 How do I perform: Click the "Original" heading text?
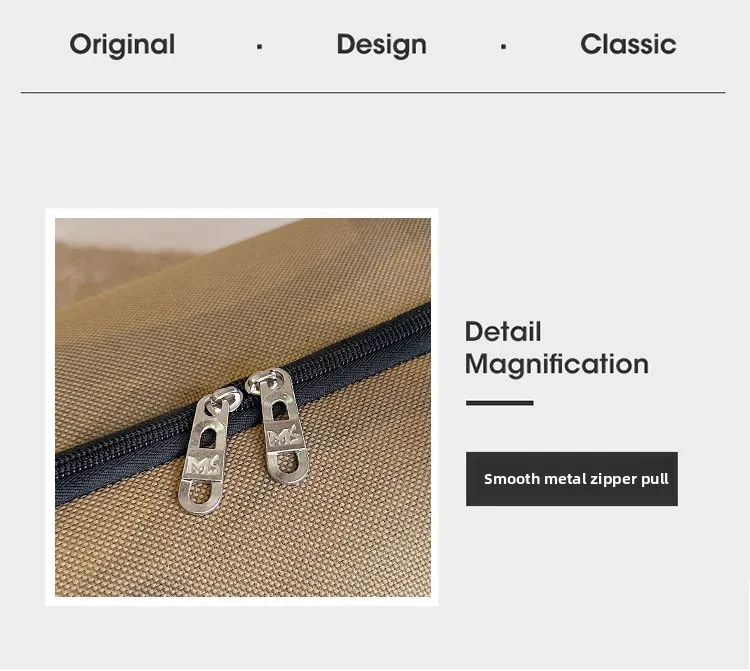click(x=122, y=45)
